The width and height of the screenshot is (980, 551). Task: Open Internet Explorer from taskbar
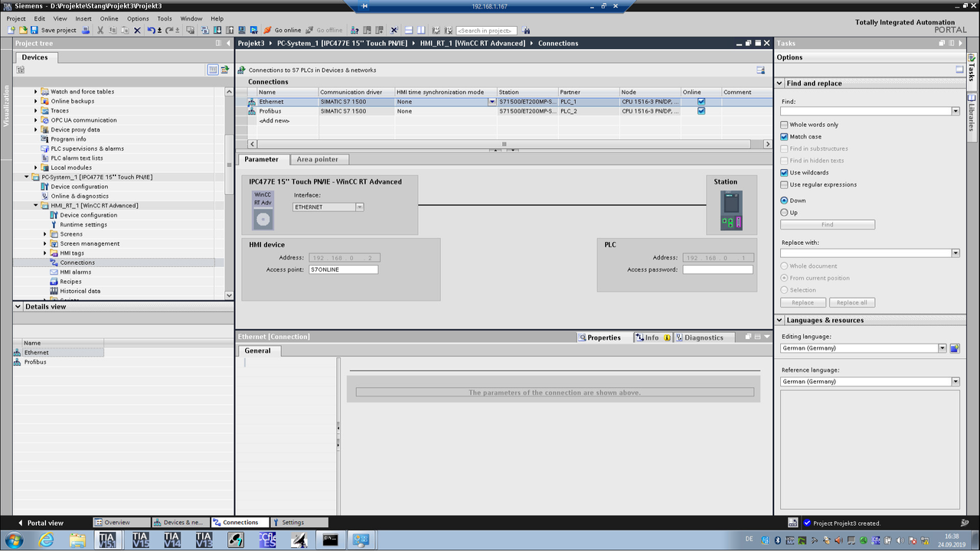coord(47,540)
